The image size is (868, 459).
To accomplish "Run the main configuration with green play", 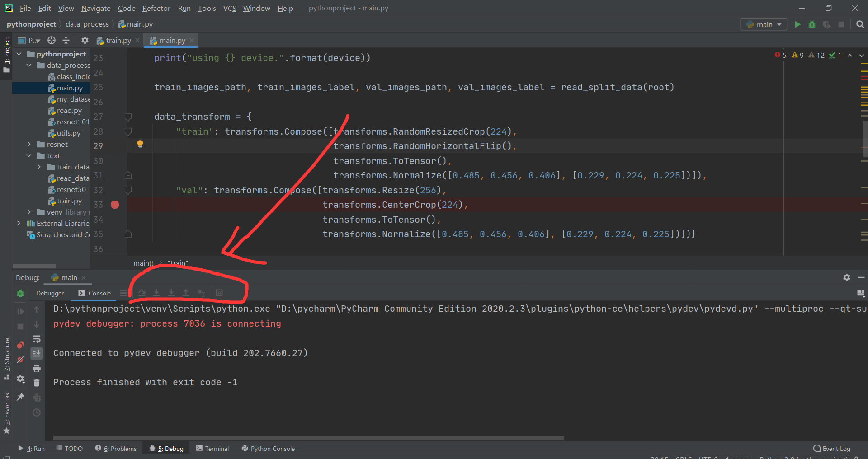I will [797, 24].
